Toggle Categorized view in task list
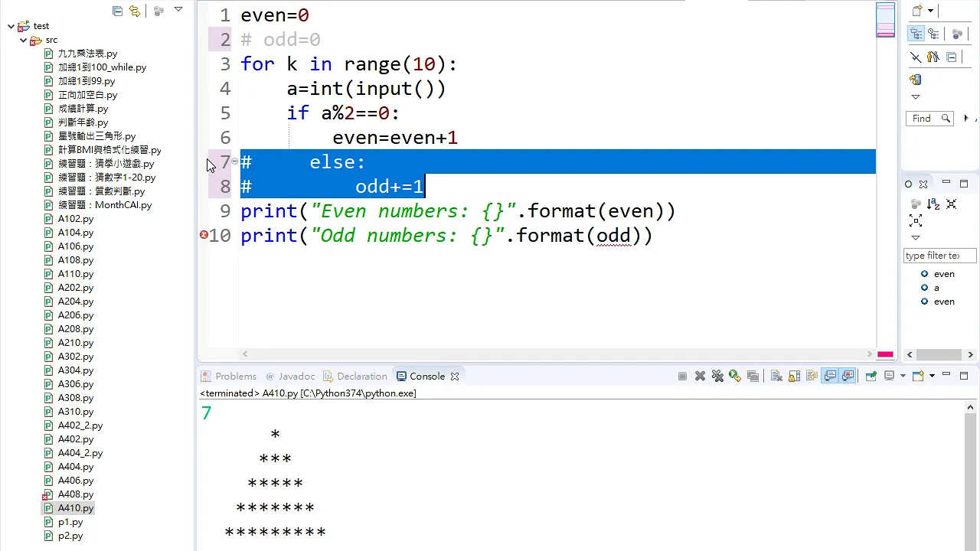The width and height of the screenshot is (980, 551). coord(916,34)
